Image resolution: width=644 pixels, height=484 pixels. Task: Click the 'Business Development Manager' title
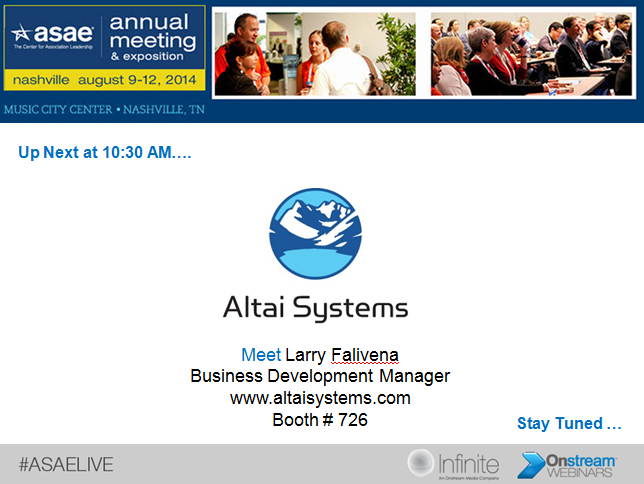pos(320,376)
